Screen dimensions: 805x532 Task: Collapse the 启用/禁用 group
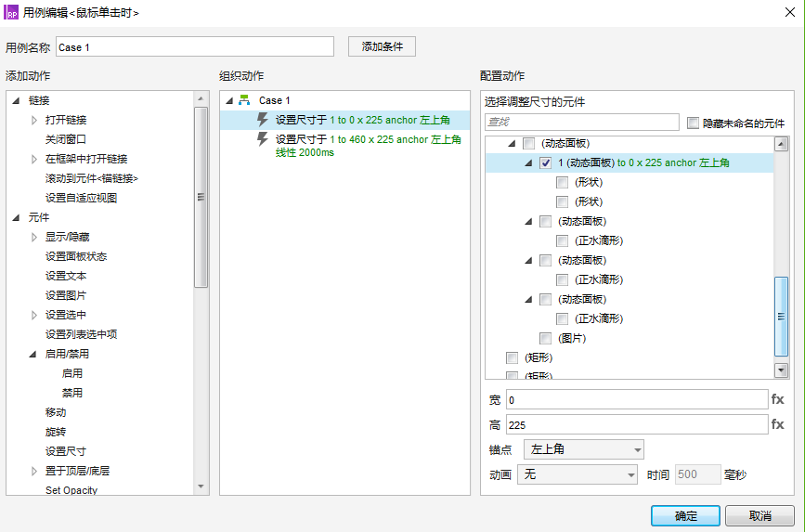point(32,355)
